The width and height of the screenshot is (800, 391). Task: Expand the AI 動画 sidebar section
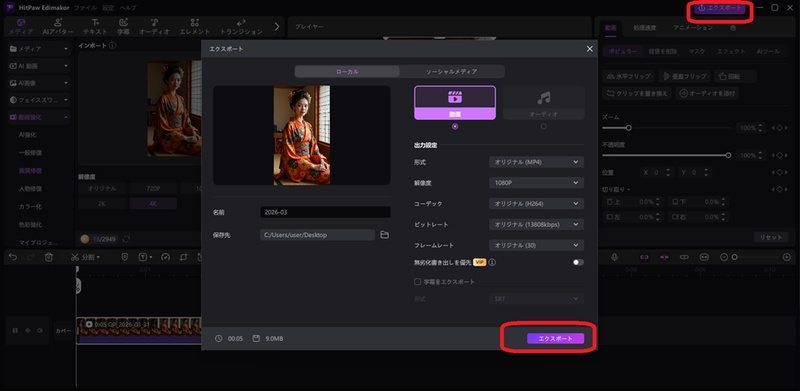point(39,66)
